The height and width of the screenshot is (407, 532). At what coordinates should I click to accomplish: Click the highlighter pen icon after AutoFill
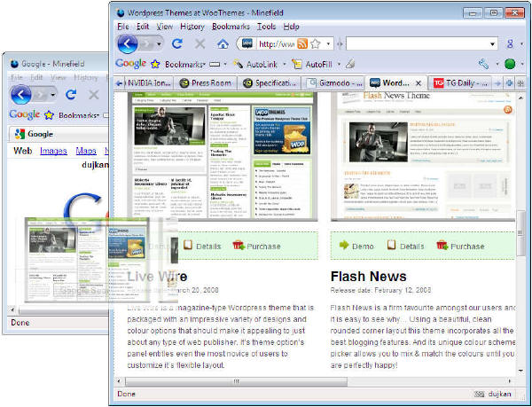pos(350,64)
